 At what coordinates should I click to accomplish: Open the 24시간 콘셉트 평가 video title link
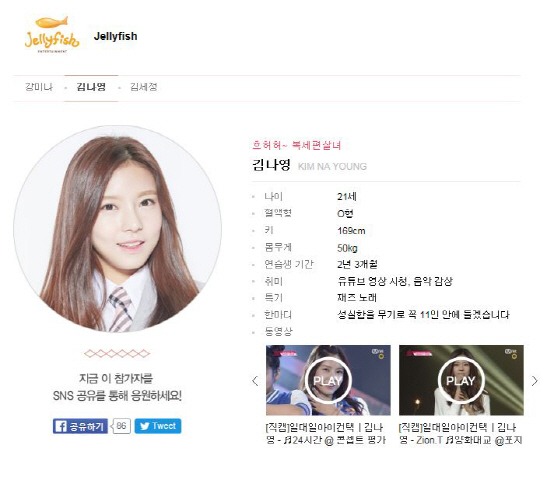pyautogui.click(x=326, y=434)
